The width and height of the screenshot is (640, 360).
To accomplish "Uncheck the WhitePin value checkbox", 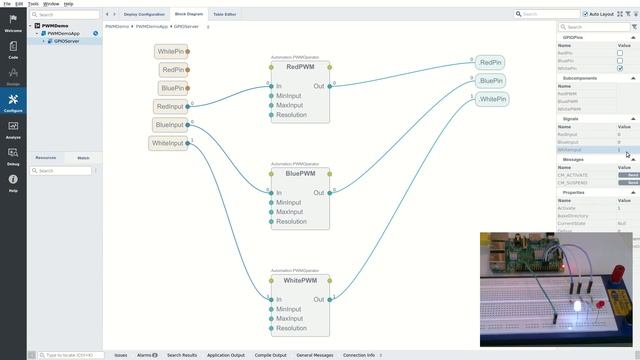I will [620, 68].
